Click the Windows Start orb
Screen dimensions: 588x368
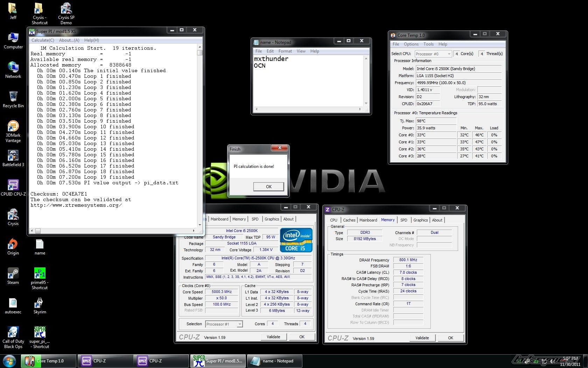point(9,361)
